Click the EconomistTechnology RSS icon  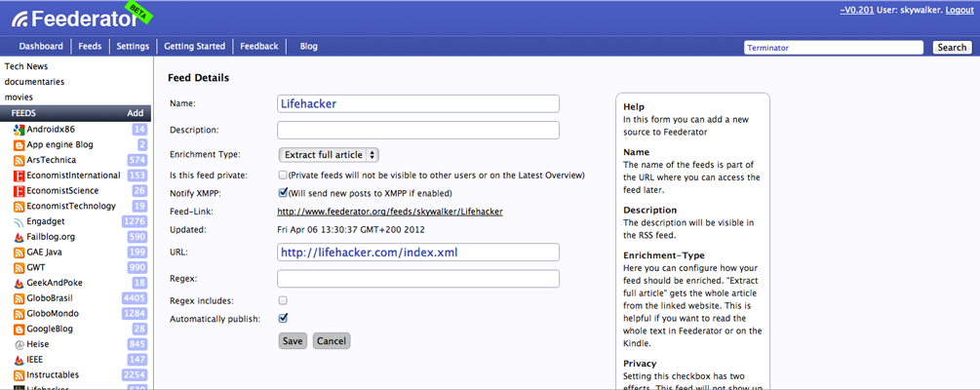pyautogui.click(x=19, y=207)
